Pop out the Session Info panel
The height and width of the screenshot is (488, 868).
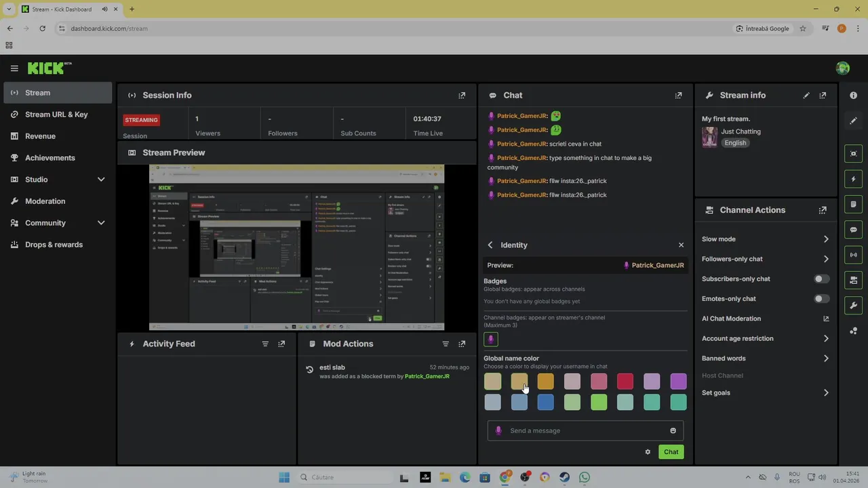click(x=462, y=96)
